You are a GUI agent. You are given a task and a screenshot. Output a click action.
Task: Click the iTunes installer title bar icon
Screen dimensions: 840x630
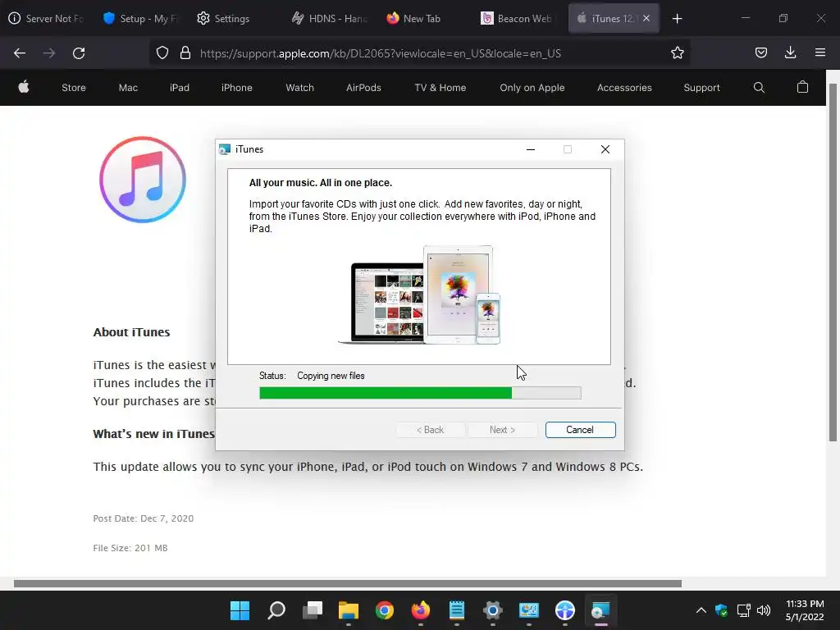point(225,149)
